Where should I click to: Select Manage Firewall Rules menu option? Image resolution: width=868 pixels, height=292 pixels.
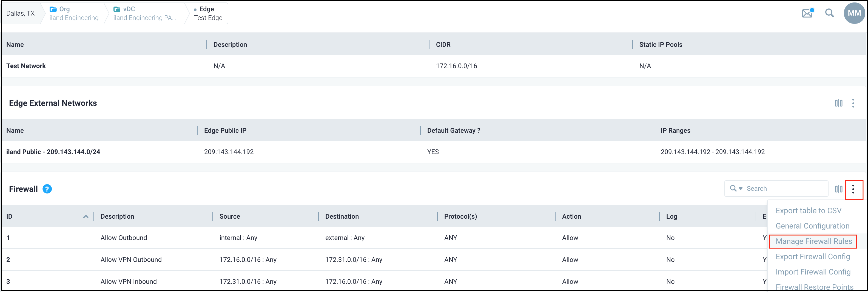coord(813,241)
